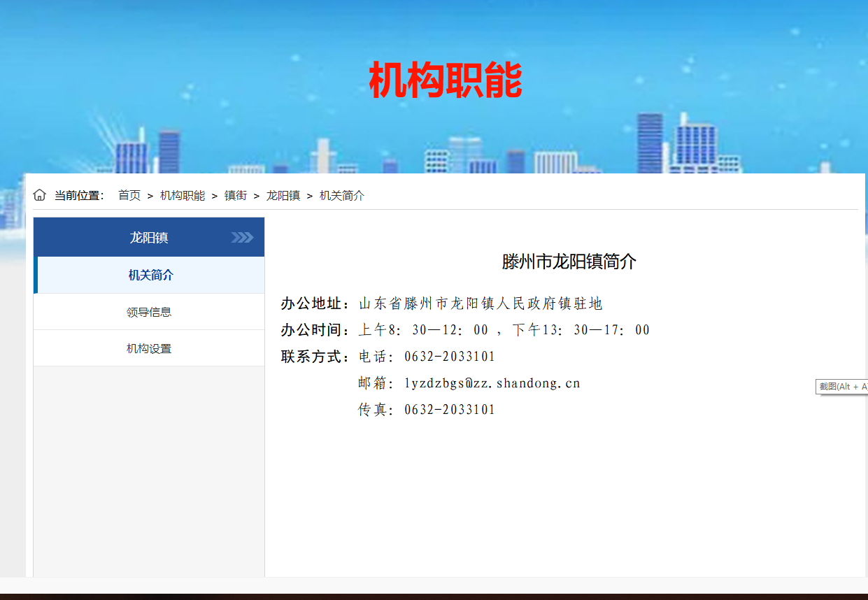Click email lyzdzbgs@zz.shandong.cn

click(x=492, y=383)
